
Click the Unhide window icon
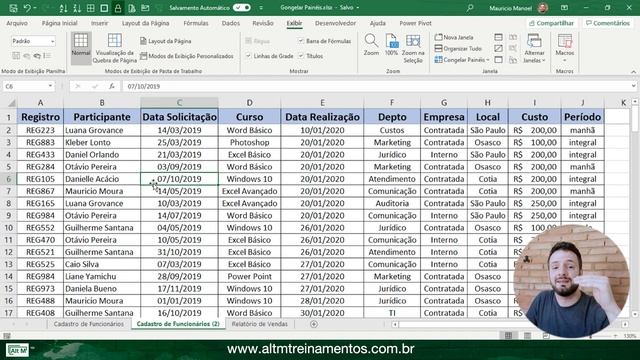498,60
